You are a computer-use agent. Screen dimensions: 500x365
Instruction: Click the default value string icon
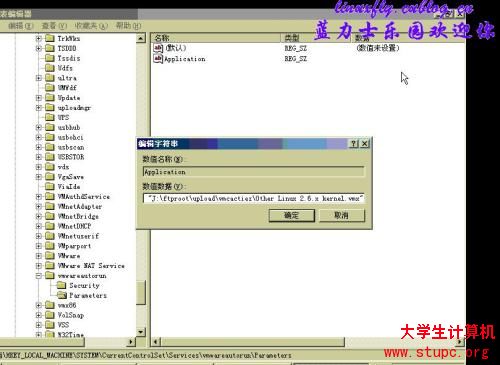[x=158, y=48]
